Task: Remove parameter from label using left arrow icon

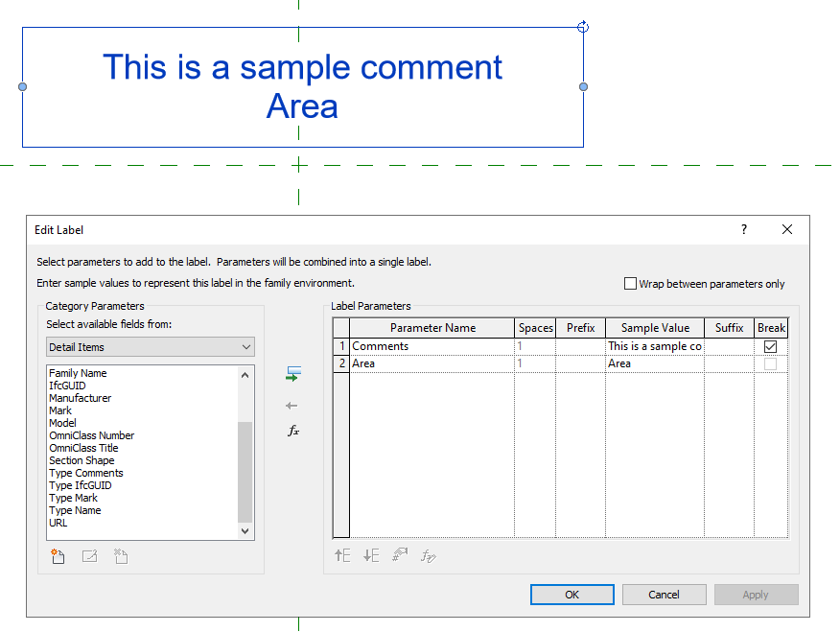Action: pyautogui.click(x=294, y=405)
